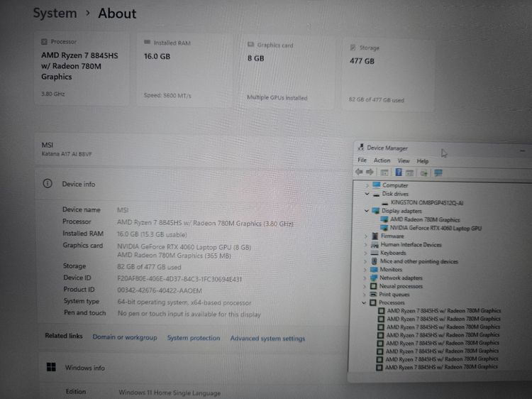
Task: Click the MSI Katana A17 AI header card
Action: pyautogui.click(x=194, y=148)
